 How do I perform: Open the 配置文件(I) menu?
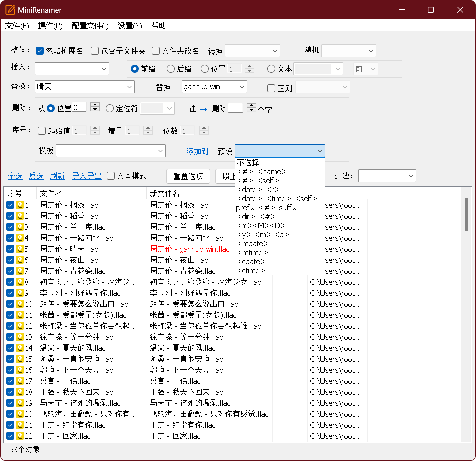point(90,25)
